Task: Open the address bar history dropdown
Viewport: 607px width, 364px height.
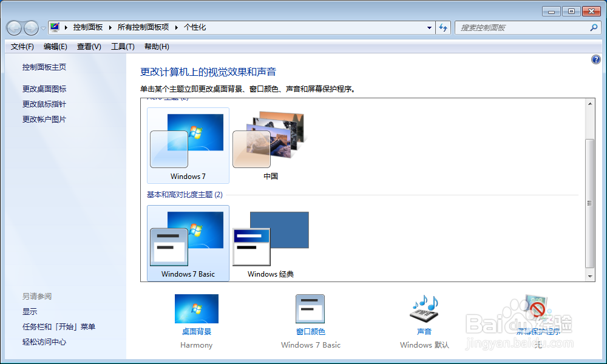Action: click(429, 27)
